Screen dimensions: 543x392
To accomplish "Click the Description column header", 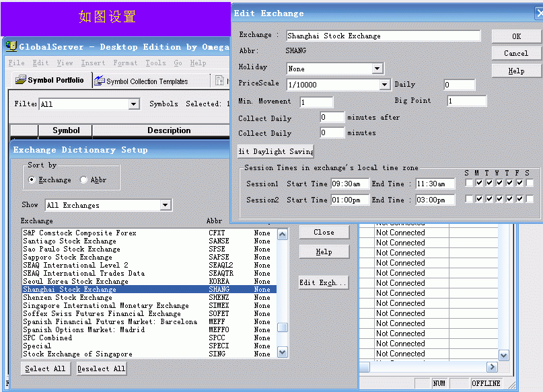I will (161, 130).
